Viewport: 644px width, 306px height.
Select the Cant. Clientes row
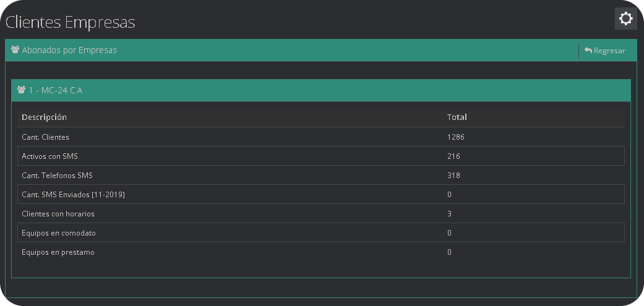click(x=46, y=137)
